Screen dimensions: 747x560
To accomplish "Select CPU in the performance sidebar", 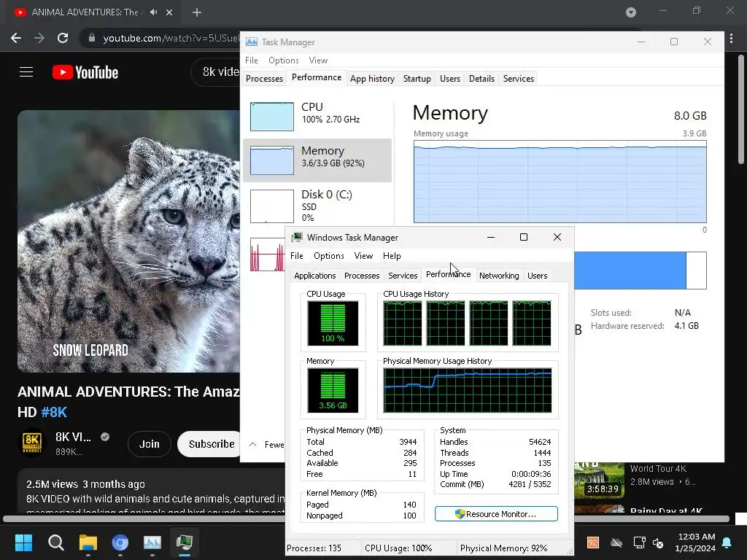I will point(317,116).
